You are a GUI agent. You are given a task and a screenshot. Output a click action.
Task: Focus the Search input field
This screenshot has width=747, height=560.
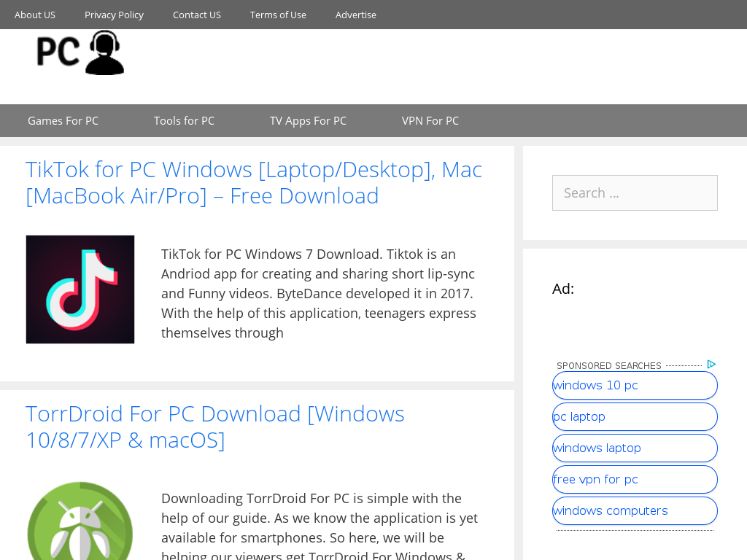click(x=635, y=192)
